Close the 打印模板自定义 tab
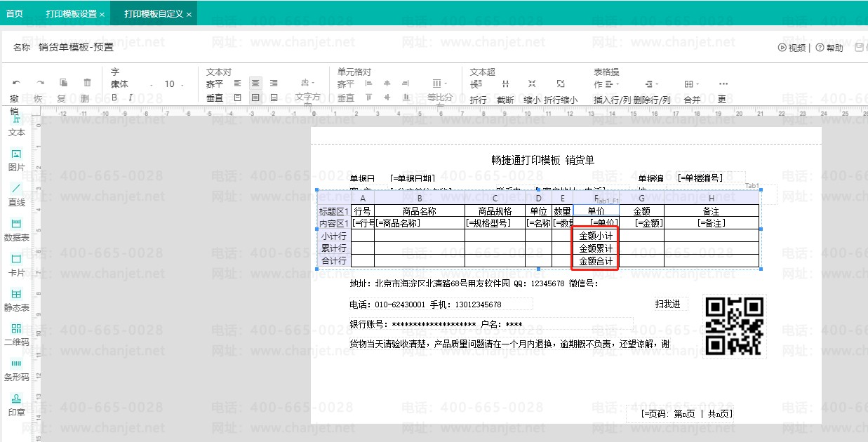Viewport: 868px width, 442px height. point(189,14)
